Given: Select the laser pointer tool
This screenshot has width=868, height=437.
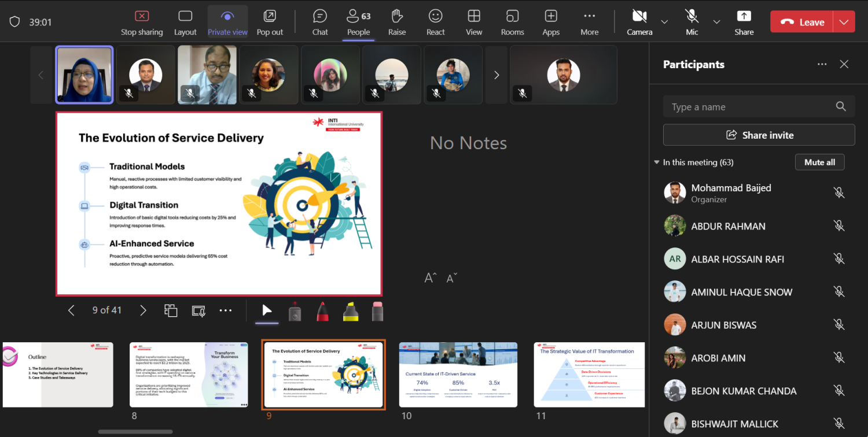Looking at the screenshot, I should (x=295, y=311).
